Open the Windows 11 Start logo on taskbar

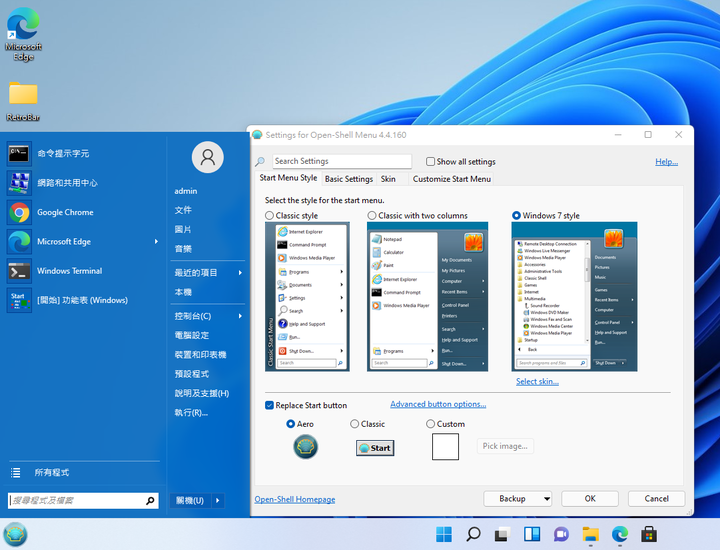(x=444, y=534)
